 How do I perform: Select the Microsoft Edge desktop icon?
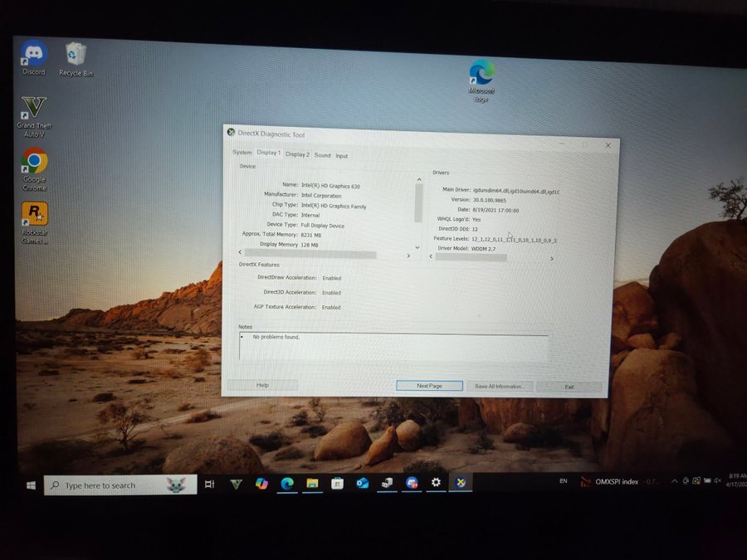(481, 74)
